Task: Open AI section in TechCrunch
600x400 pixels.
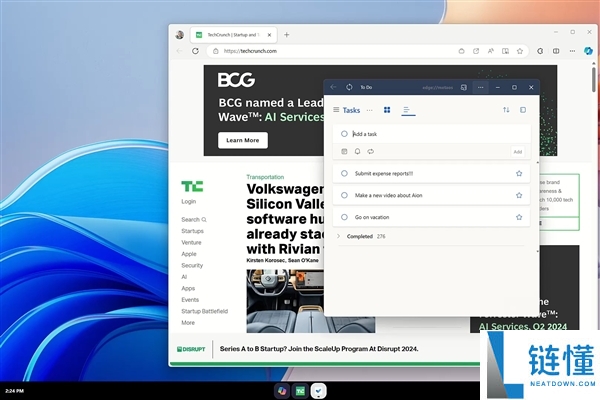Action: [x=184, y=277]
